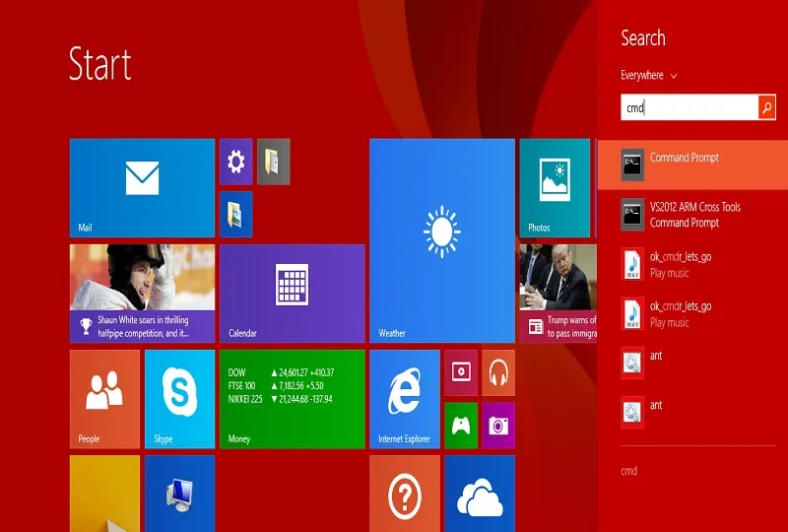Open the Shaun White sports news tile
The image size is (788, 532).
[x=142, y=294]
